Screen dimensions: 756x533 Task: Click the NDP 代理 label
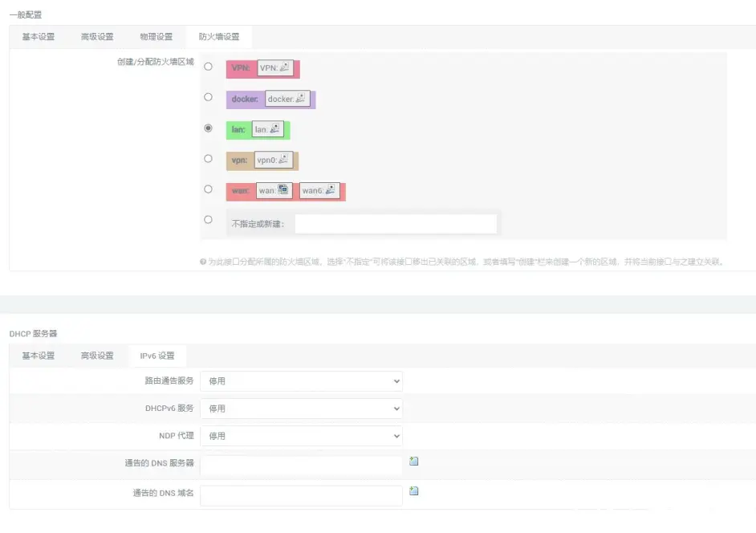point(177,436)
